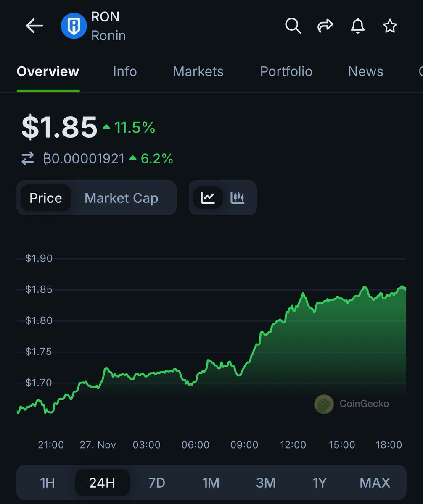Select the 1M time range
This screenshot has height=504, width=423.
click(x=211, y=483)
